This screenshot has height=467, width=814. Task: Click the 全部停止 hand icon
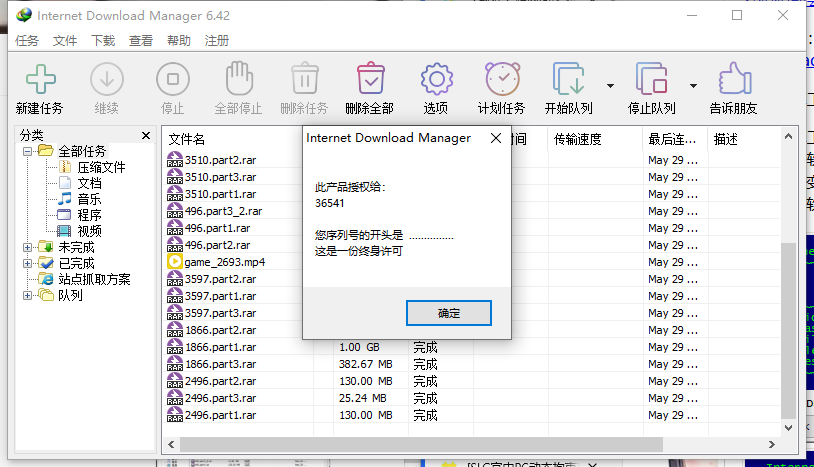tap(239, 79)
